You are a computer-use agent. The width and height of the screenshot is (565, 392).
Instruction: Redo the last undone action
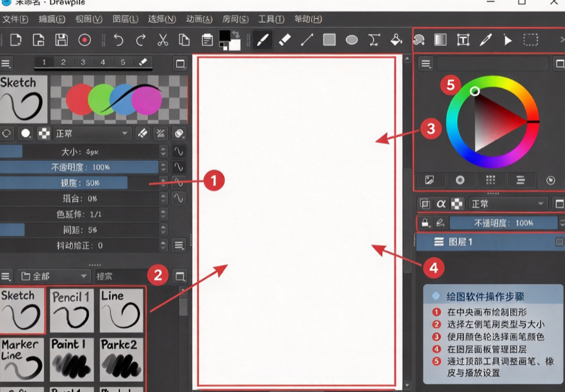coord(141,39)
